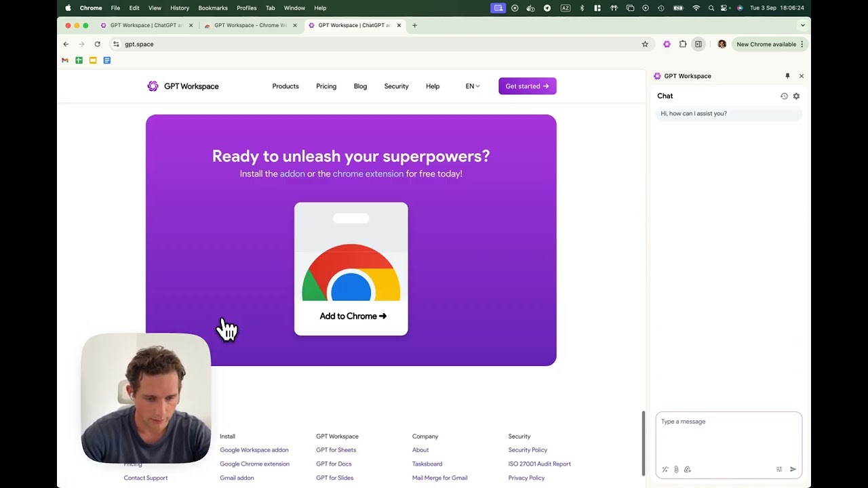Open the History menu
Screen dimensions: 868x488
pyautogui.click(x=180, y=8)
